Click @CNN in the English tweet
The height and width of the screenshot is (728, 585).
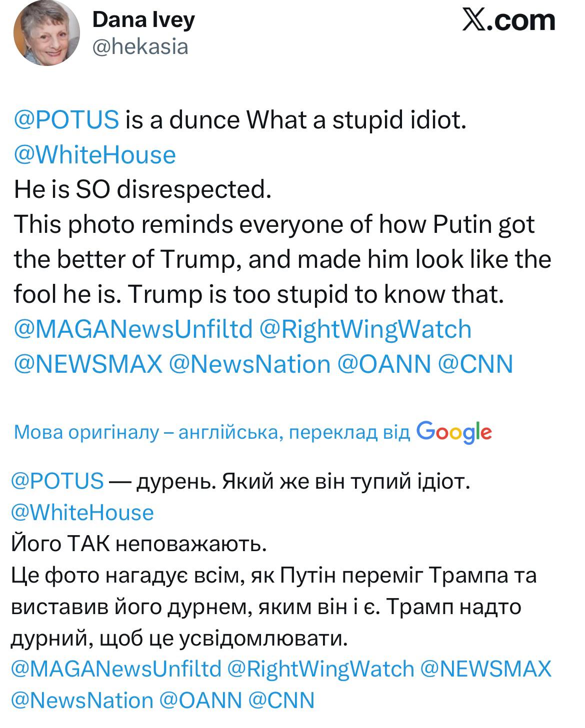475,364
